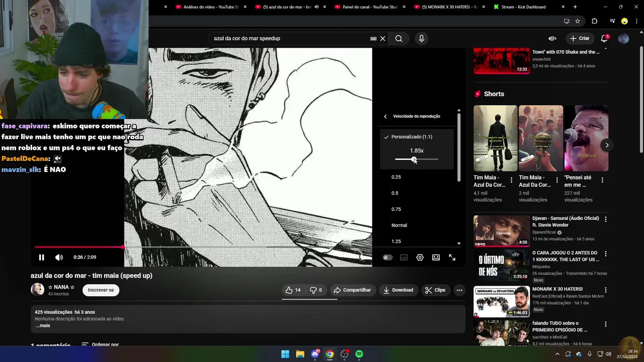Mute the video player volume icon
This screenshot has height=362, width=644.
point(59,257)
